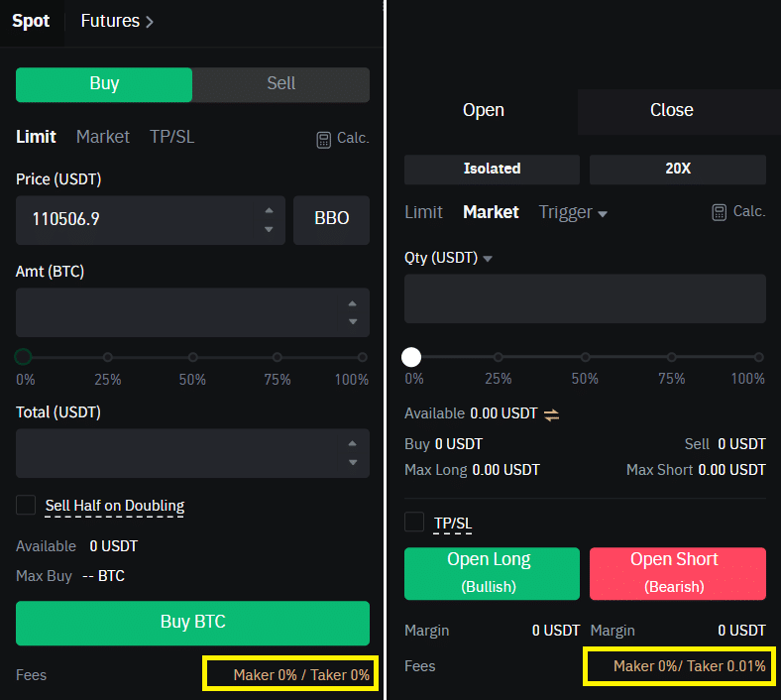Decrease Total (USDT) with down arrow
The height and width of the screenshot is (700, 781).
pyautogui.click(x=353, y=462)
